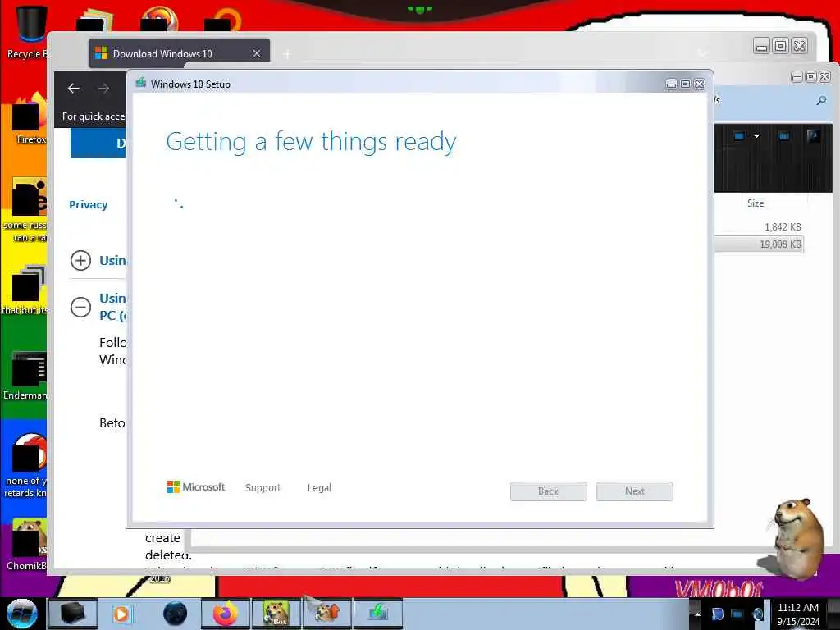Open the Enderman desktop icon
Viewport: 840px width, 630px height.
click(27, 375)
